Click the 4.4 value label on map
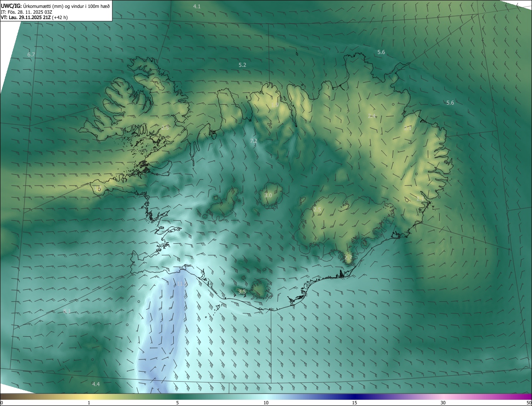Image resolution: width=532 pixels, height=406 pixels. coord(96,384)
